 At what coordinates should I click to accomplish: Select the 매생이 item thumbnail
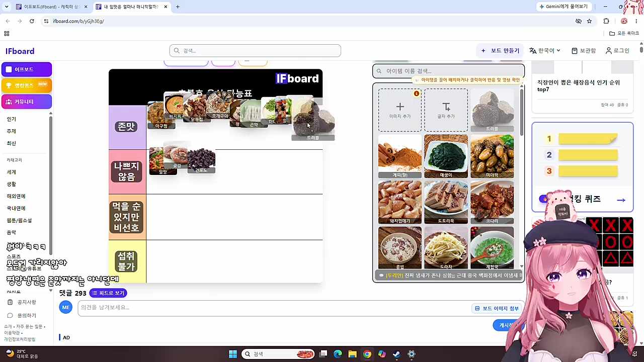tap(446, 156)
